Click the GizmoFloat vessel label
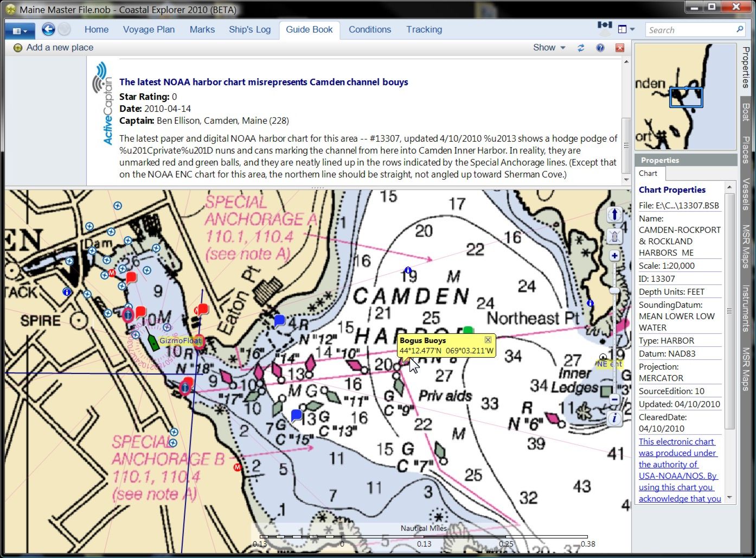The height and width of the screenshot is (558, 756). tap(180, 341)
